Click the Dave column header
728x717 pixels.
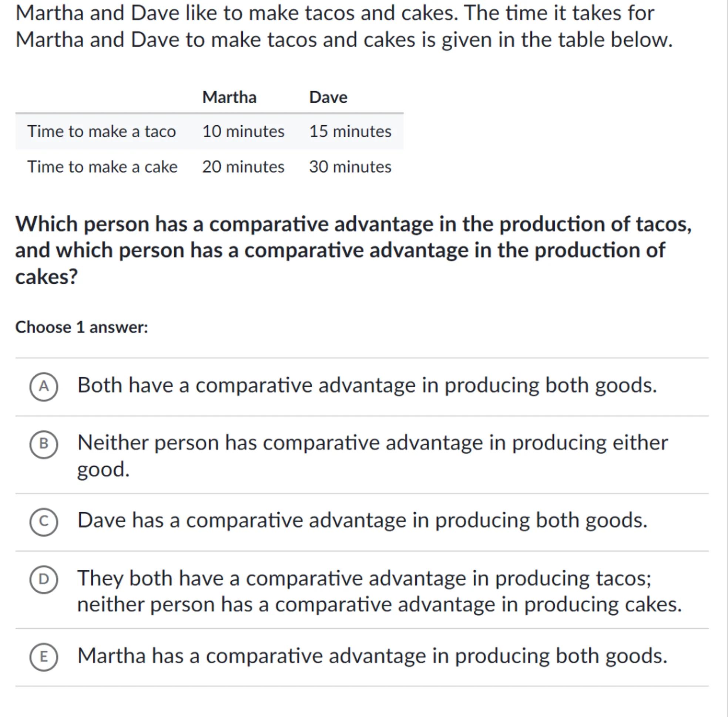328,98
